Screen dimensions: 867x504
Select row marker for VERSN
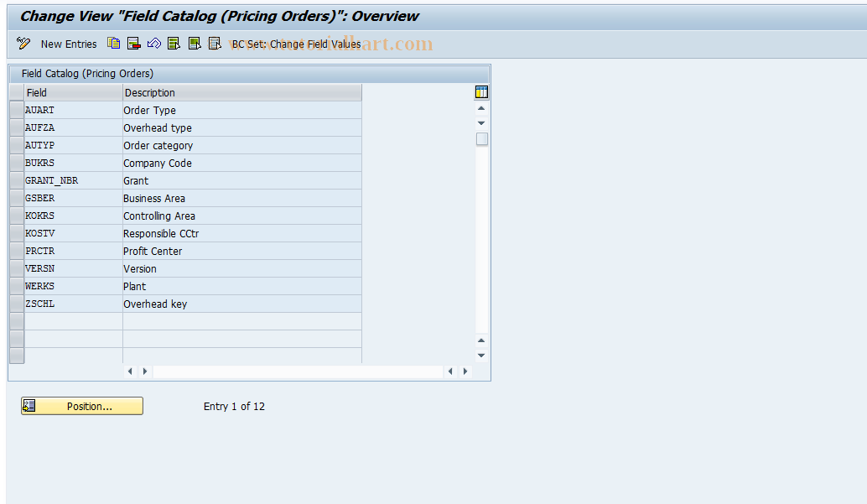tap(17, 269)
